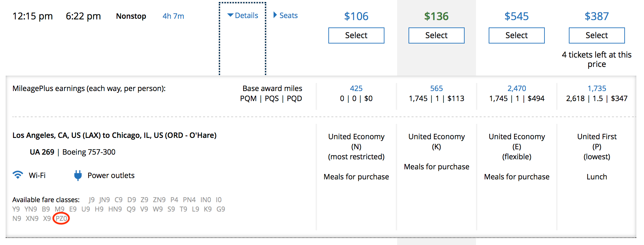The width and height of the screenshot is (644, 245).
Task: Open the 1,735 base award miles link
Action: [x=597, y=88]
